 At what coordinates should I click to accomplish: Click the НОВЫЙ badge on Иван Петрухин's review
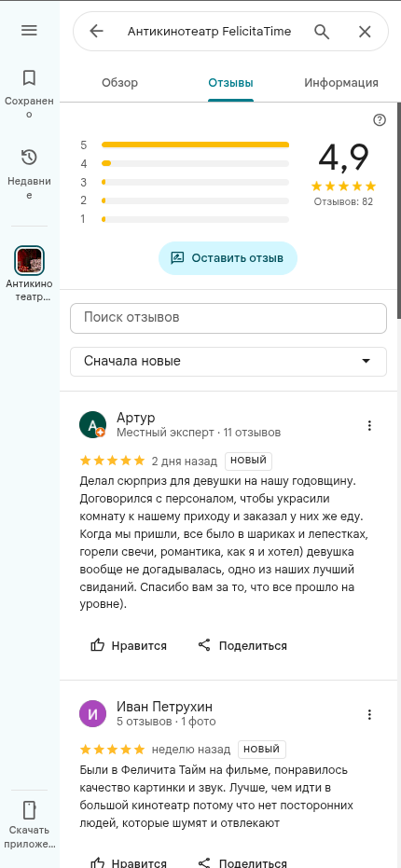point(262,750)
